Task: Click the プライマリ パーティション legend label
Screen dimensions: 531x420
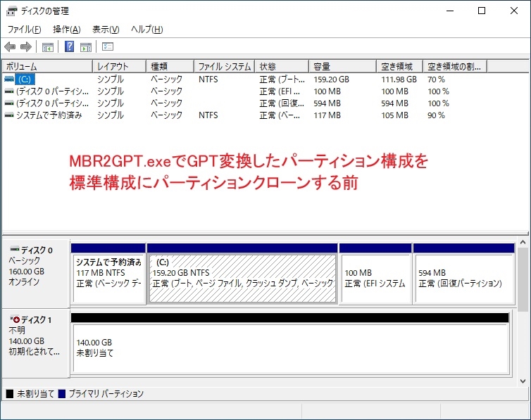Action: click(106, 394)
